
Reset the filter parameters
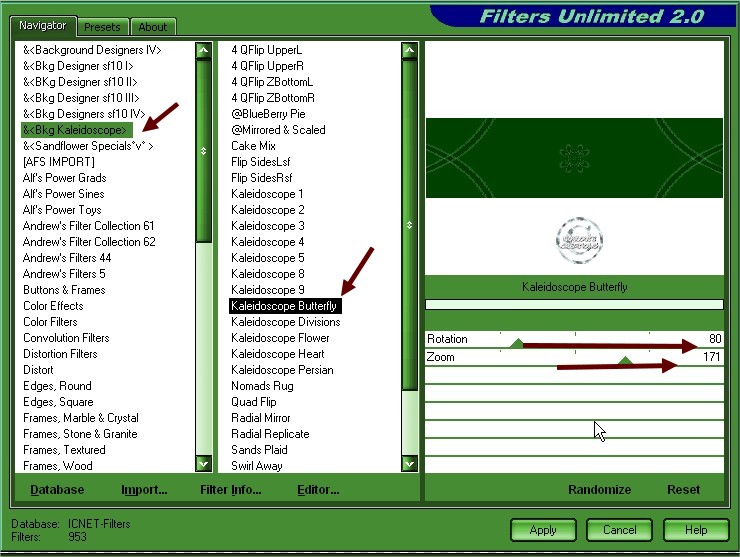(x=683, y=490)
